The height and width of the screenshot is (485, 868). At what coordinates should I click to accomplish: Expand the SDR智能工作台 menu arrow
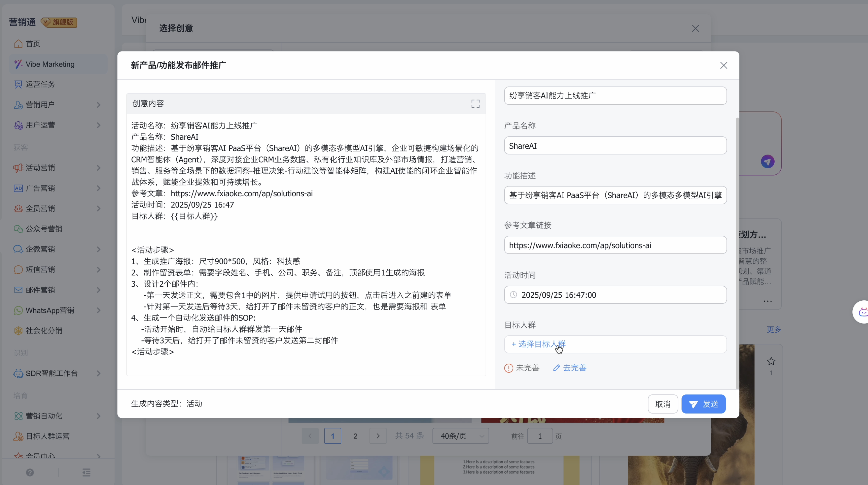click(98, 373)
